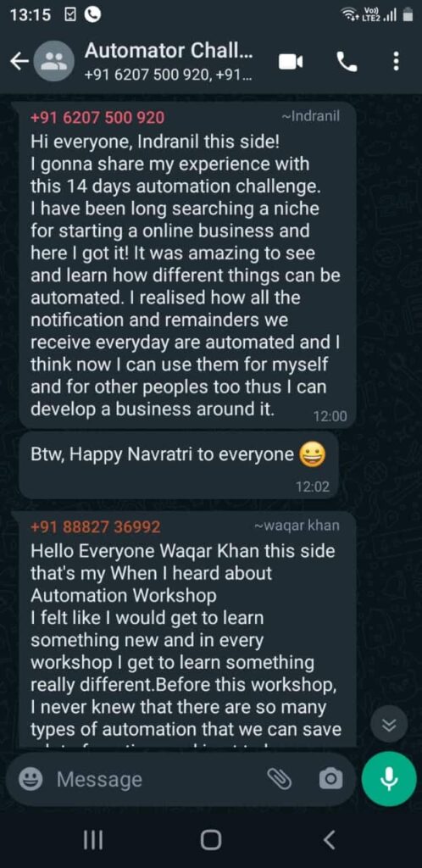The width and height of the screenshot is (422, 868).
Task: Open the group profile avatar icon
Action: [x=55, y=61]
